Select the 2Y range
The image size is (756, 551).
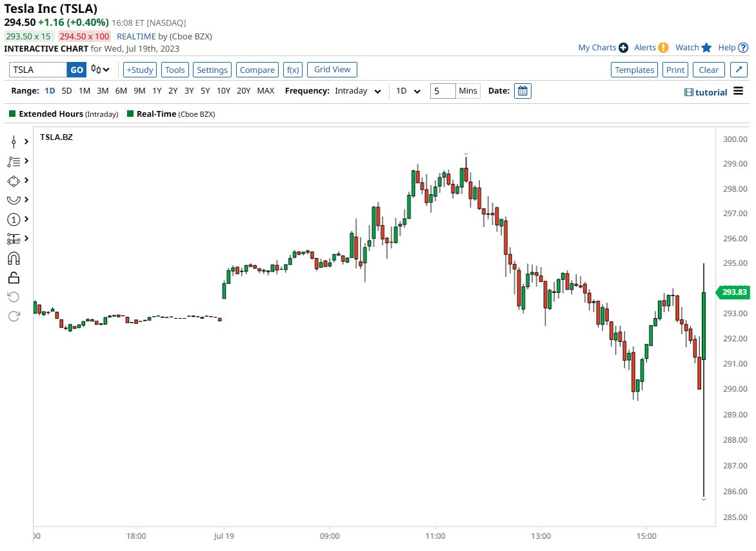173,90
